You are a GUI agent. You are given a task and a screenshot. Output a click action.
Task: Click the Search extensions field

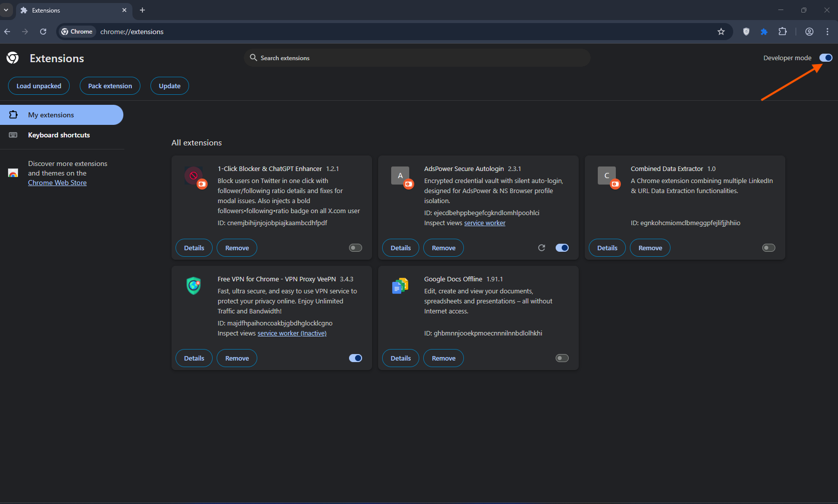tap(417, 58)
